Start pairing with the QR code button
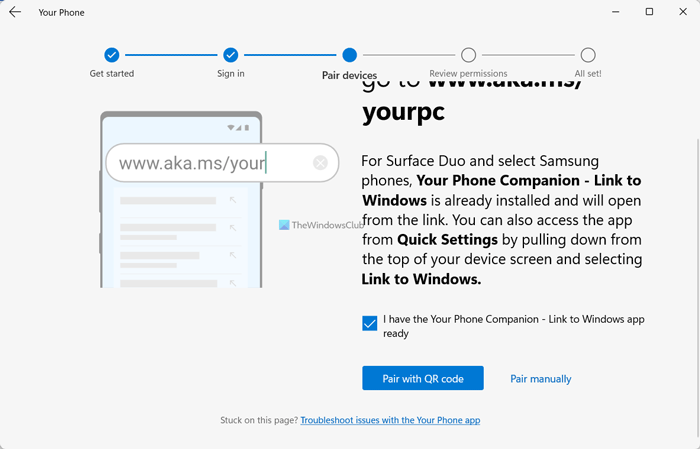This screenshot has height=449, width=700. (423, 378)
